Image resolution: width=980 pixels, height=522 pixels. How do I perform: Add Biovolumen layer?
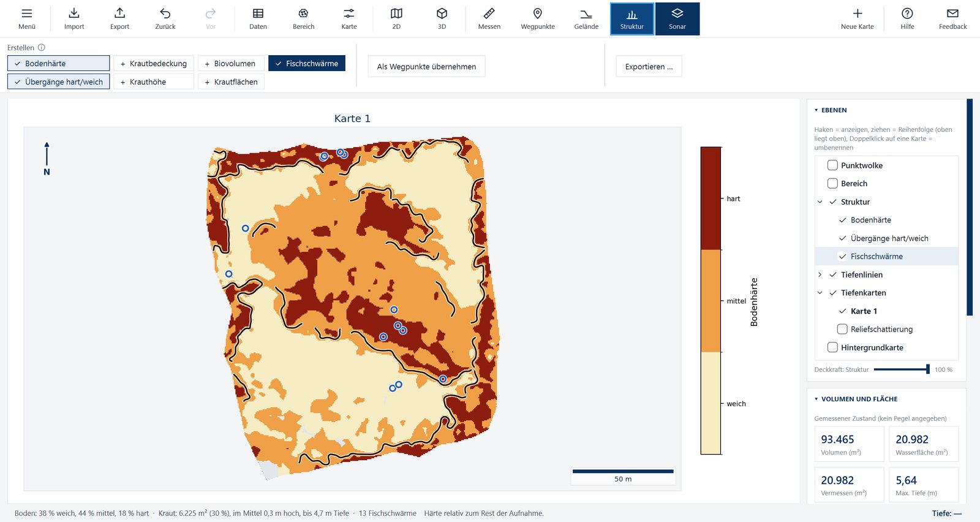pos(231,63)
